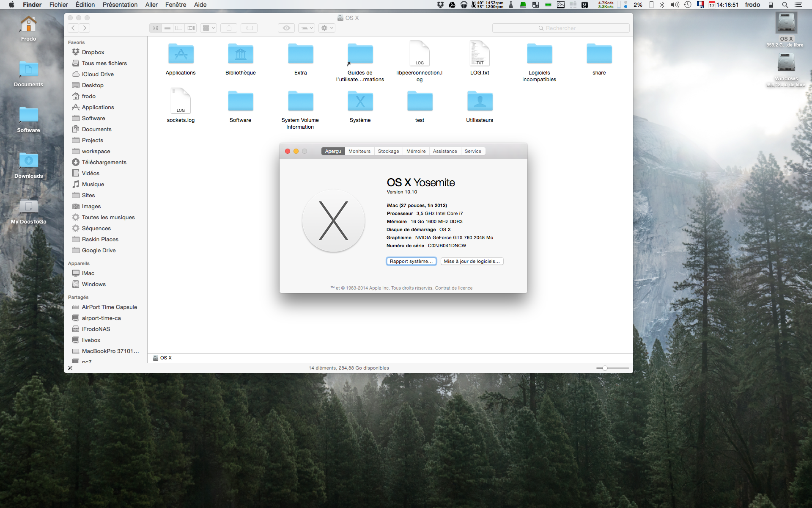Switch Finder to column view

179,28
